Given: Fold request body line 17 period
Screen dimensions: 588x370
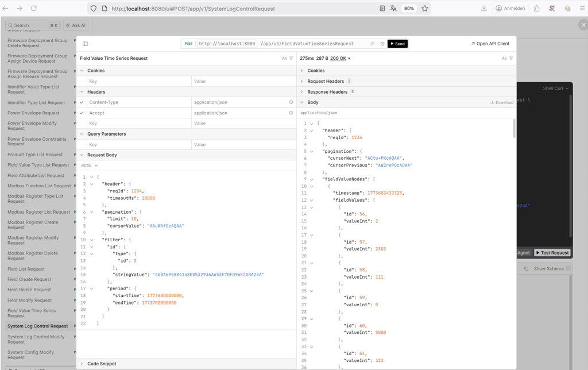Looking at the screenshot, I should [x=91, y=288].
